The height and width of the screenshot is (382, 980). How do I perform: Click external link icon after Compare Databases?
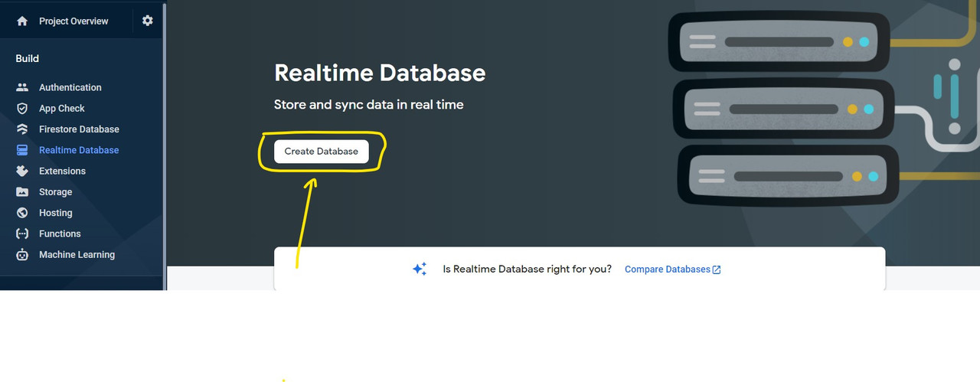717,269
